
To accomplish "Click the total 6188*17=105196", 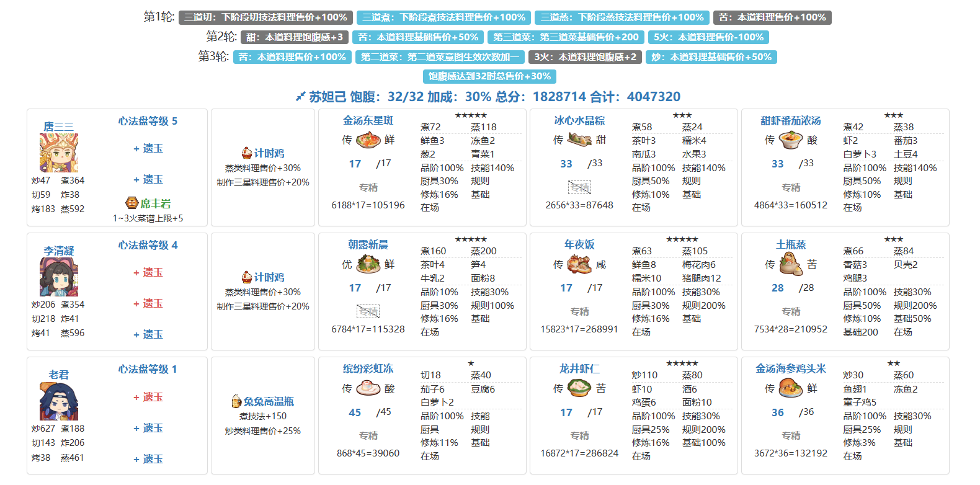I will [x=368, y=205].
